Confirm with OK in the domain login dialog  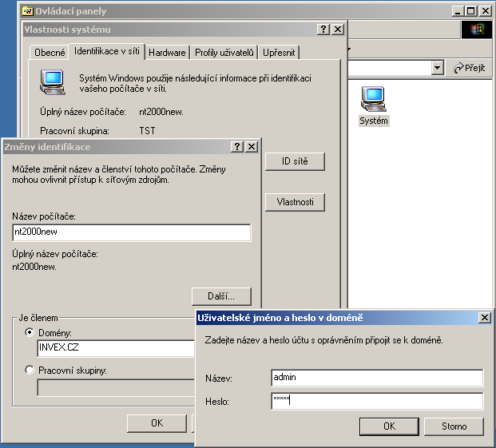pos(389,426)
